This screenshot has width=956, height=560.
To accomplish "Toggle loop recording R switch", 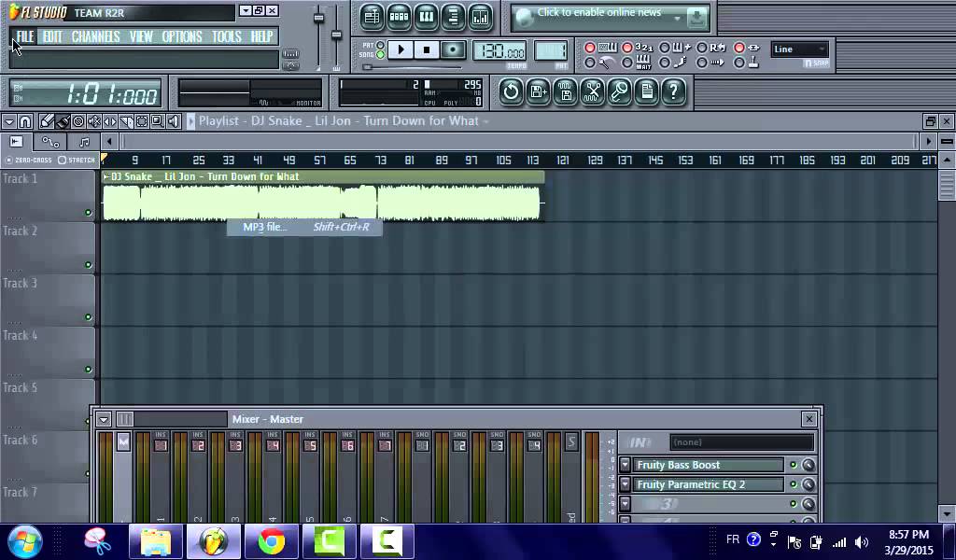I will [702, 48].
